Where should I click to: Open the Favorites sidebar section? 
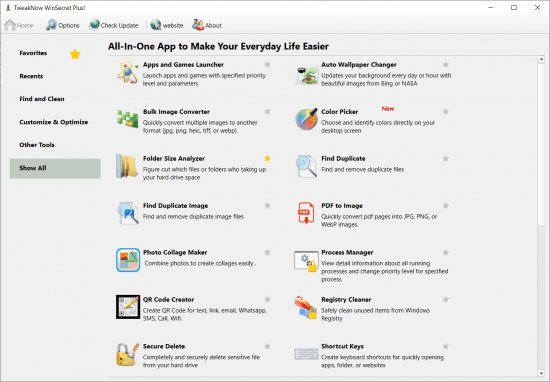coord(33,53)
